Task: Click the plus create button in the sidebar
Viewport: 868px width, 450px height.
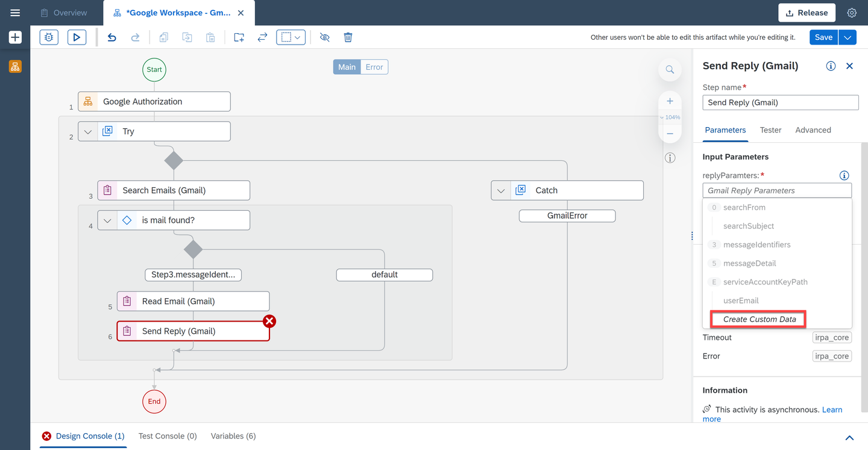Action: tap(15, 37)
